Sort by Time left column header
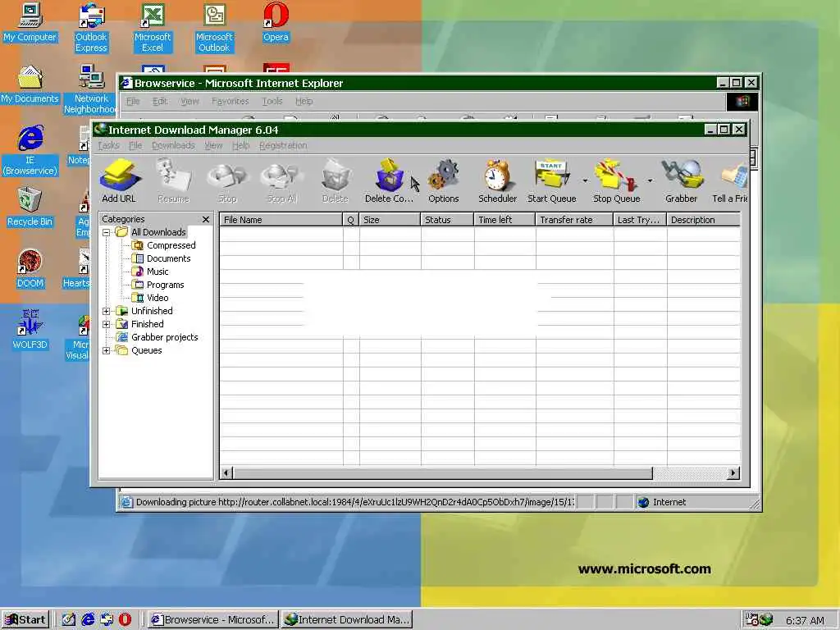This screenshot has width=840, height=630. pyautogui.click(x=504, y=220)
